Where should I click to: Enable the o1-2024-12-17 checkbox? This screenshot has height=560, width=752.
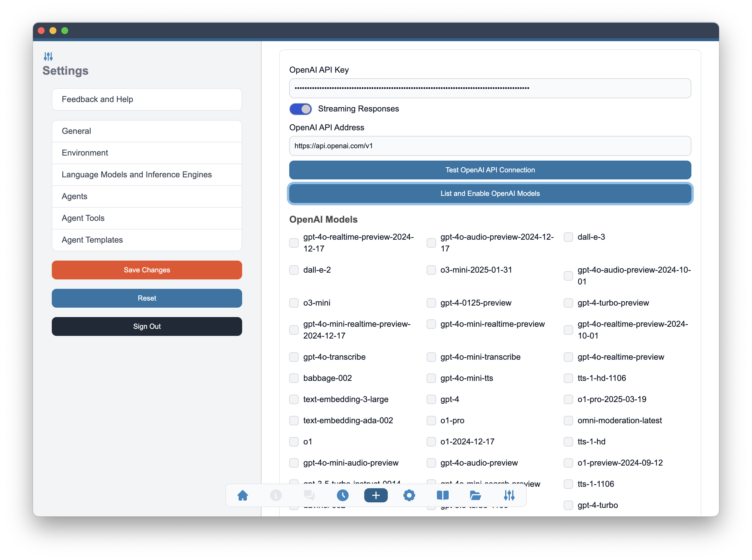point(431,442)
